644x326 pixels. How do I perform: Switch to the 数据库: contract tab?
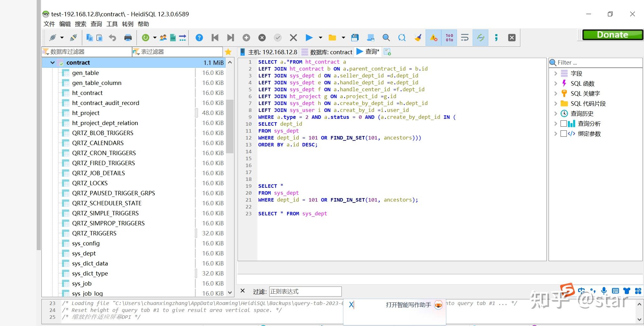(x=327, y=52)
